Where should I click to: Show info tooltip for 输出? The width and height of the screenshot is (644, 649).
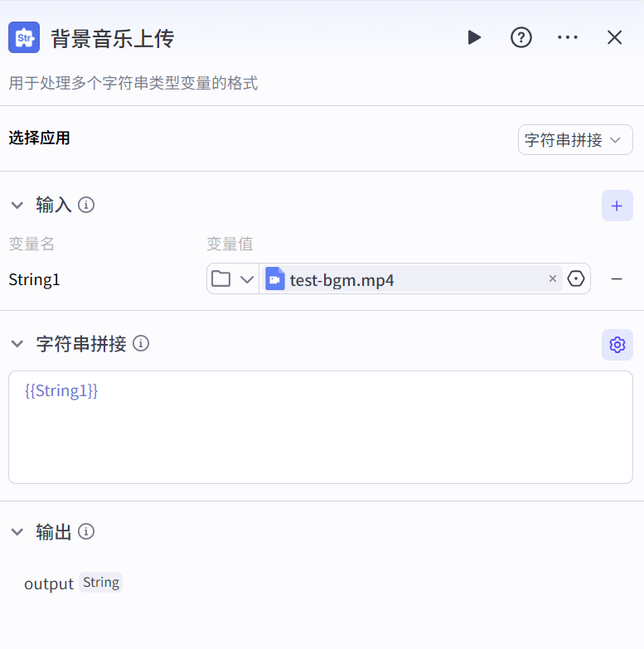click(x=86, y=531)
